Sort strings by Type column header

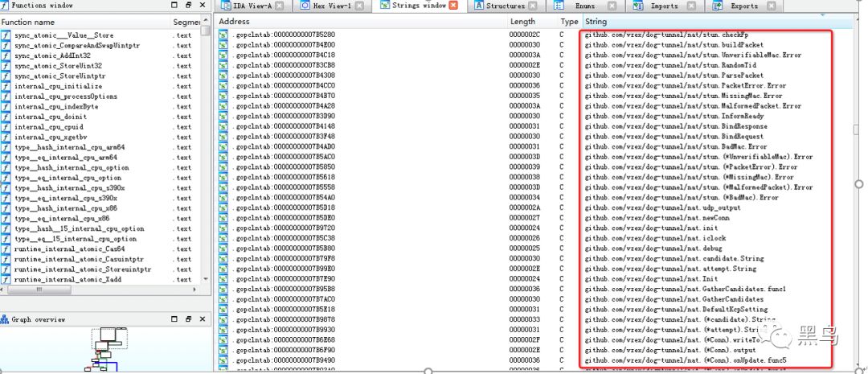point(569,22)
